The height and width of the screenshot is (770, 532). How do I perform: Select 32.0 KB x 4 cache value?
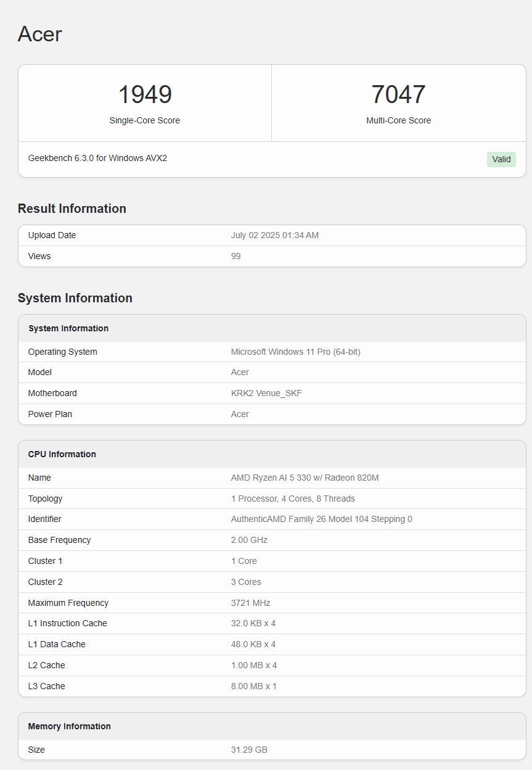click(x=253, y=623)
